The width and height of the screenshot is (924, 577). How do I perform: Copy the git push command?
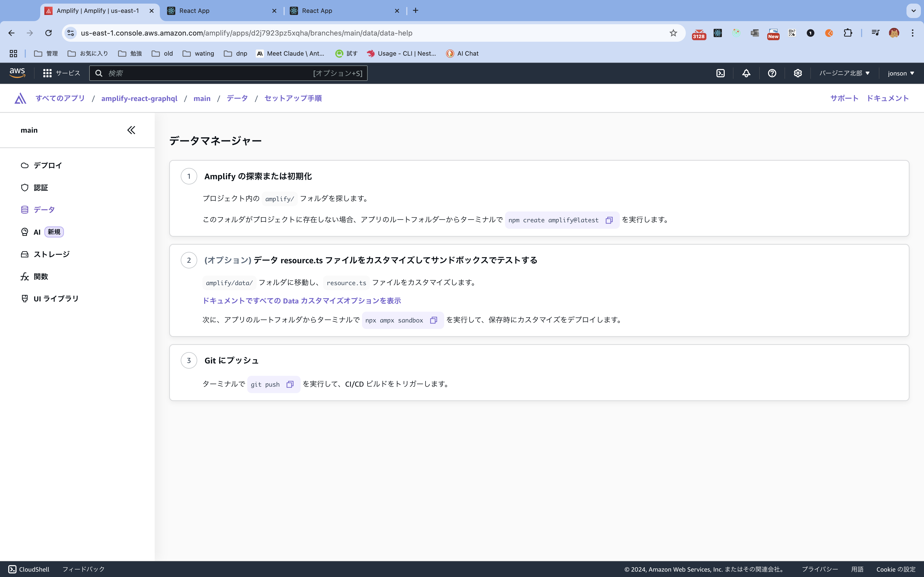tap(290, 384)
